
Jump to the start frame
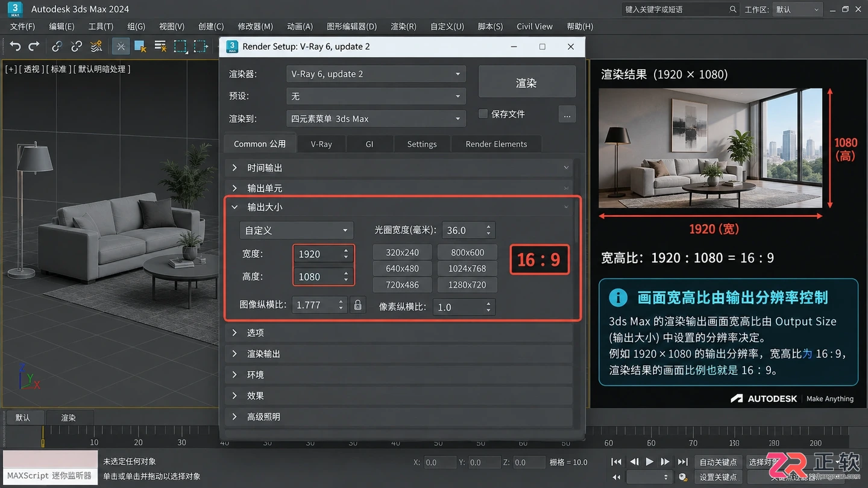click(616, 461)
